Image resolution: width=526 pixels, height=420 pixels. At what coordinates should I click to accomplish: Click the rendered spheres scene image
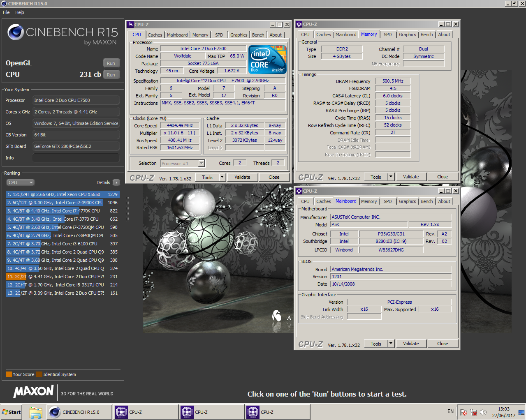coord(218,259)
